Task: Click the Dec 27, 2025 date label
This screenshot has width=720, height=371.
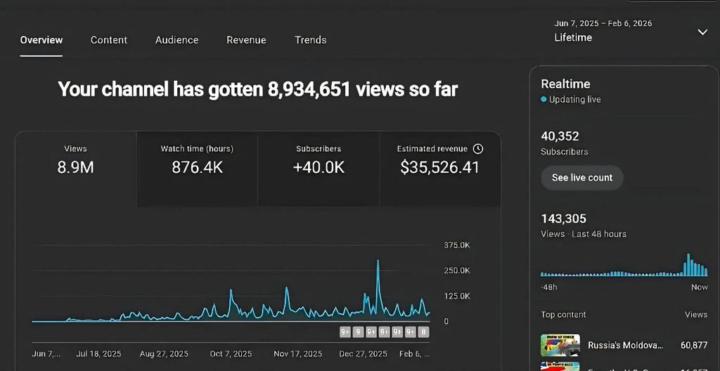Action: pos(363,354)
